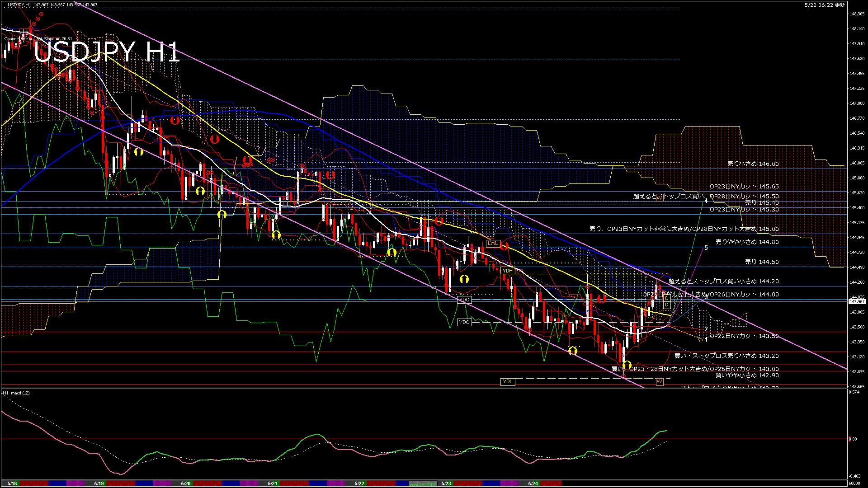The height and width of the screenshot is (488, 868).
Task: Click the OP22日NYカット 143.50 label
Action: (744, 336)
